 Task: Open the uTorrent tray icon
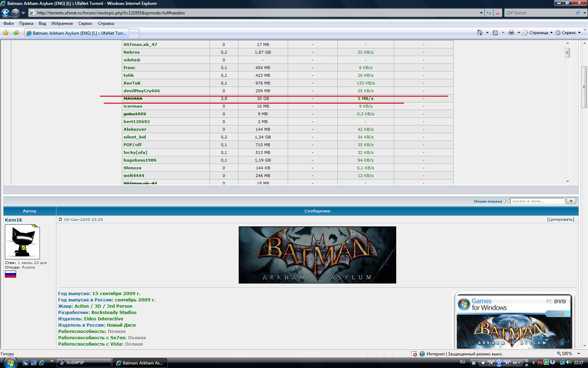546,362
